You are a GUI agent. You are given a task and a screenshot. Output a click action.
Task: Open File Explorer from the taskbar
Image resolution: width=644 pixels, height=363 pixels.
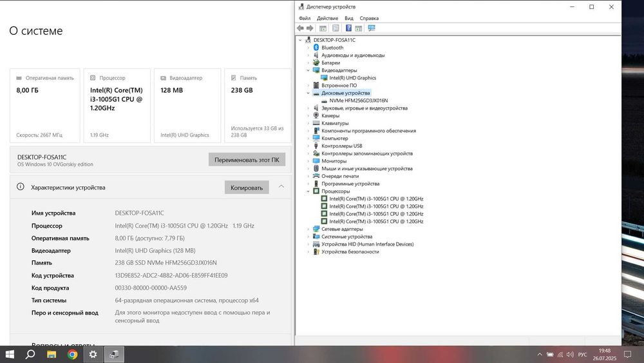pos(52,355)
